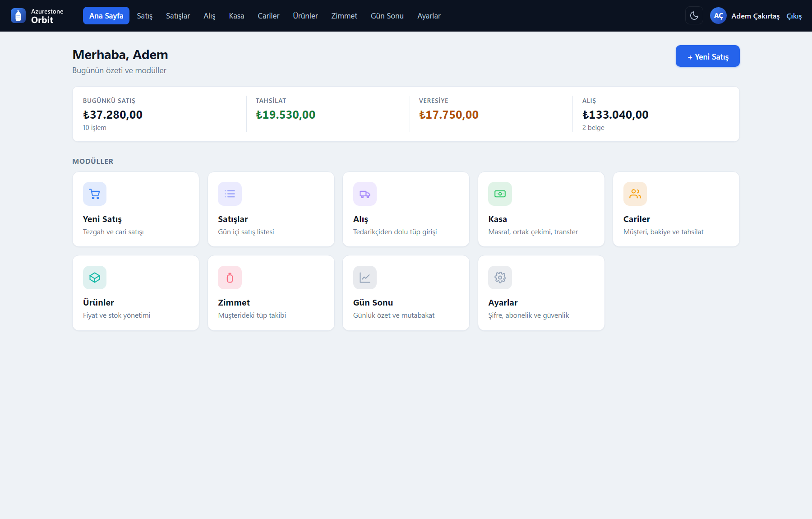Click the 'Tezgah ve cari satışı' description
The image size is (812, 519).
click(113, 232)
